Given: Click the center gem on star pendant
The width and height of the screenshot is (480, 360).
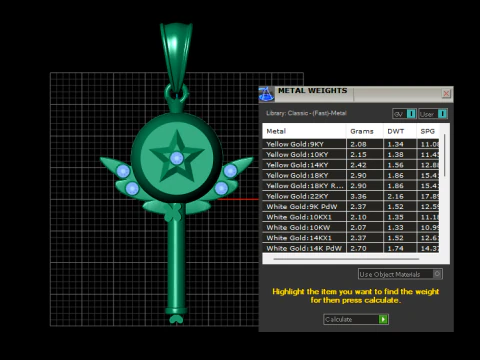Looking at the screenshot, I should click(x=177, y=158).
